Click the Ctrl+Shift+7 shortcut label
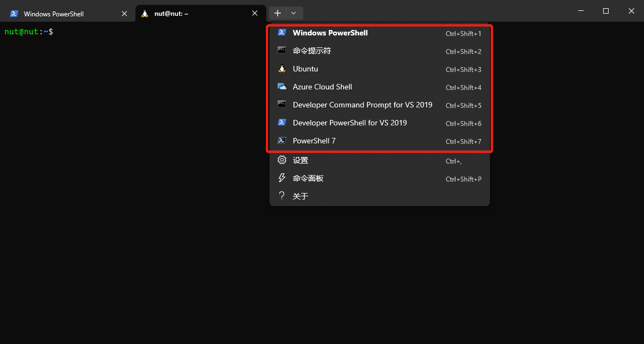644x344 pixels. (x=463, y=142)
